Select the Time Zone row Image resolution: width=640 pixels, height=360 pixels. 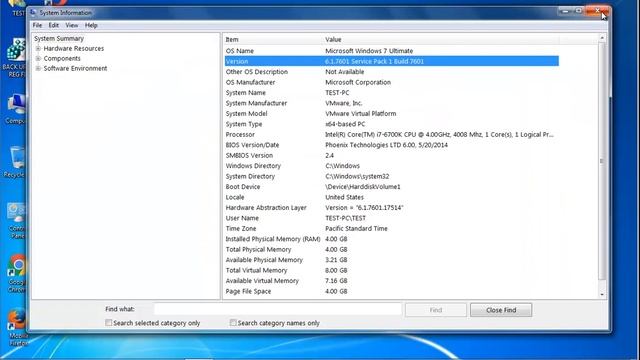[391, 229]
